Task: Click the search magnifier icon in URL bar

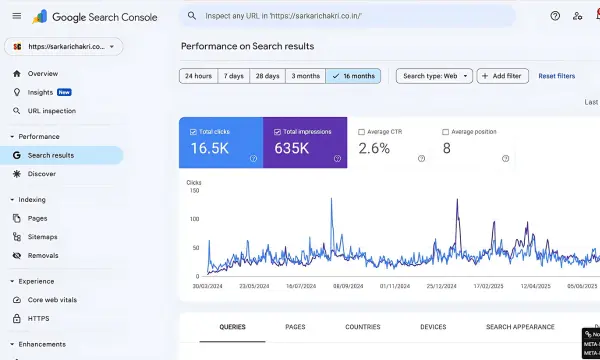Action: click(192, 16)
